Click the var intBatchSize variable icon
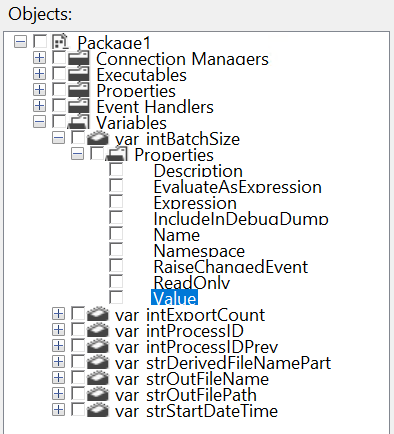Screen dimensions: 394x434 click(x=97, y=138)
